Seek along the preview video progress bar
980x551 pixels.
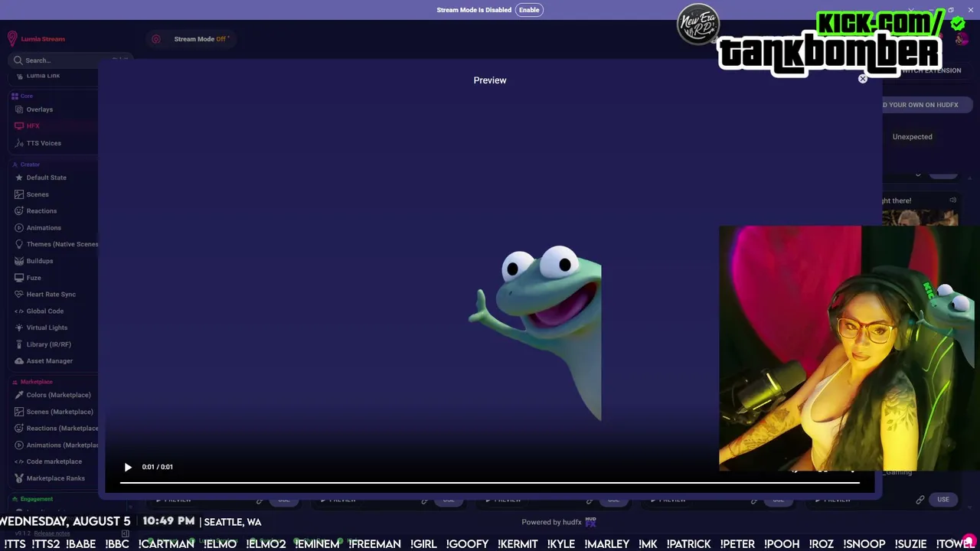[490, 483]
